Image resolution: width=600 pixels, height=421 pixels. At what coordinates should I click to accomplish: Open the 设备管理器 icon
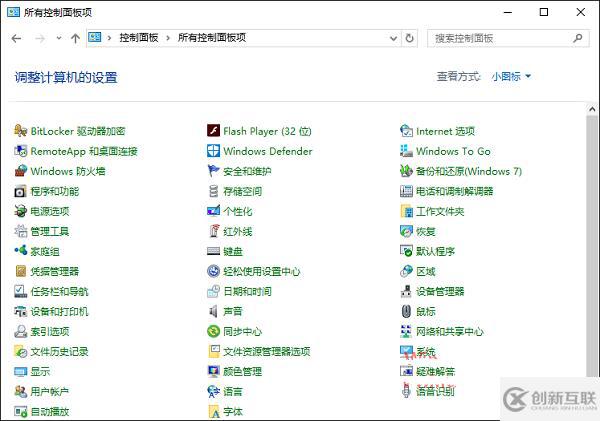click(406, 291)
